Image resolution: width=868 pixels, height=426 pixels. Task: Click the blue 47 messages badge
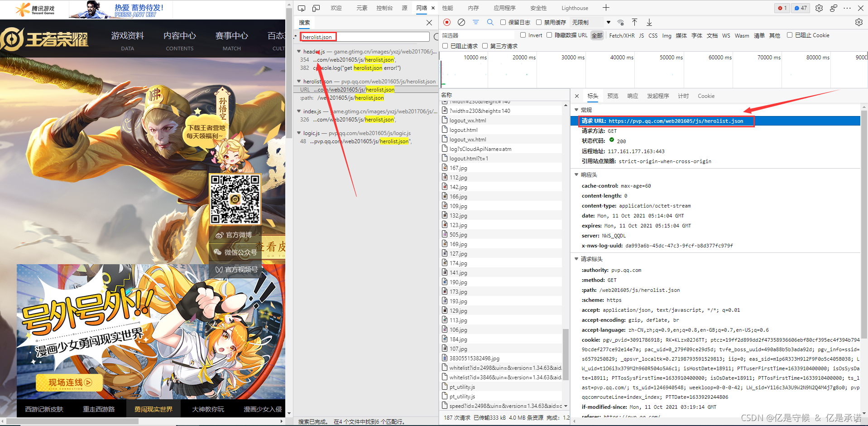(801, 8)
